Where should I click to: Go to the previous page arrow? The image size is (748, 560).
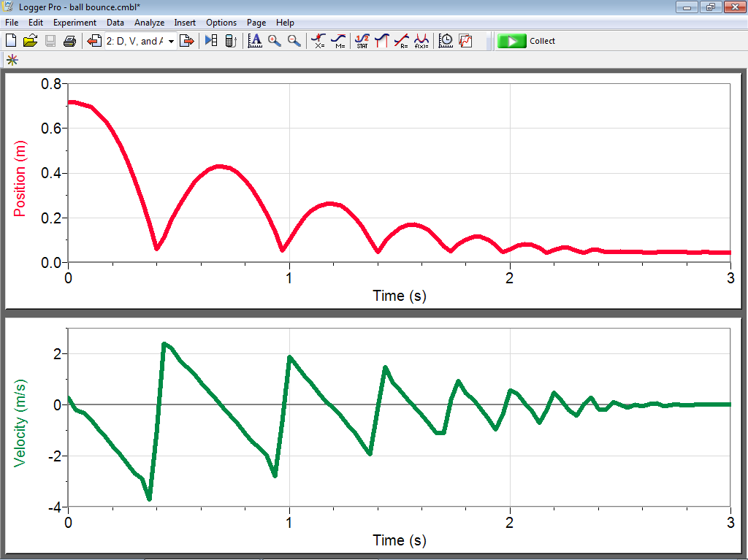[x=94, y=41]
